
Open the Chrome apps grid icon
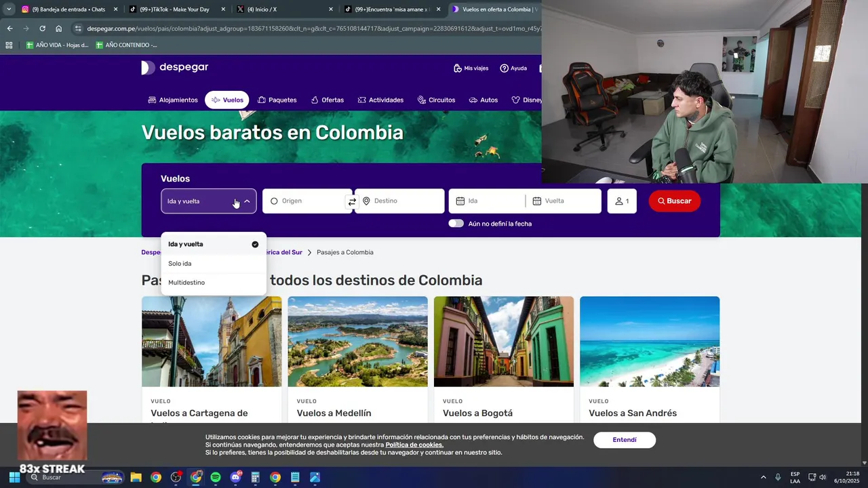(x=9, y=45)
